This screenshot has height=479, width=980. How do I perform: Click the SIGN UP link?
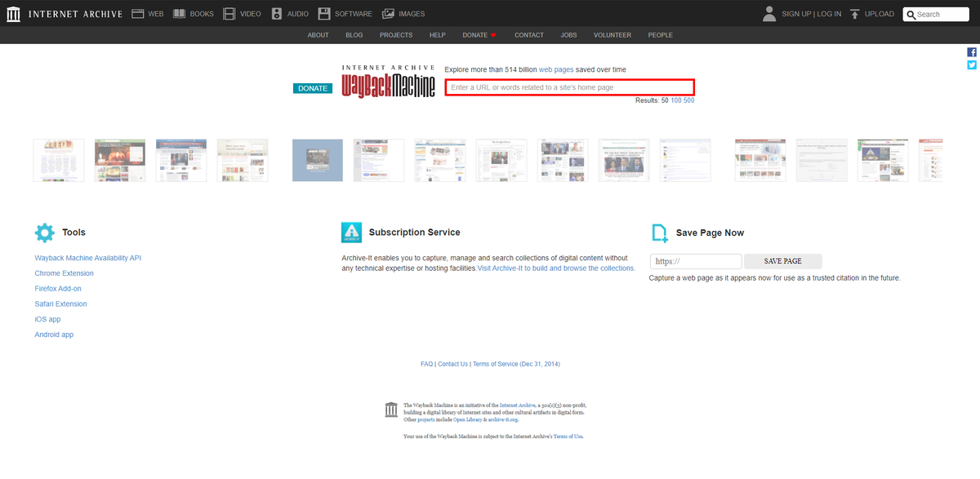pos(796,14)
